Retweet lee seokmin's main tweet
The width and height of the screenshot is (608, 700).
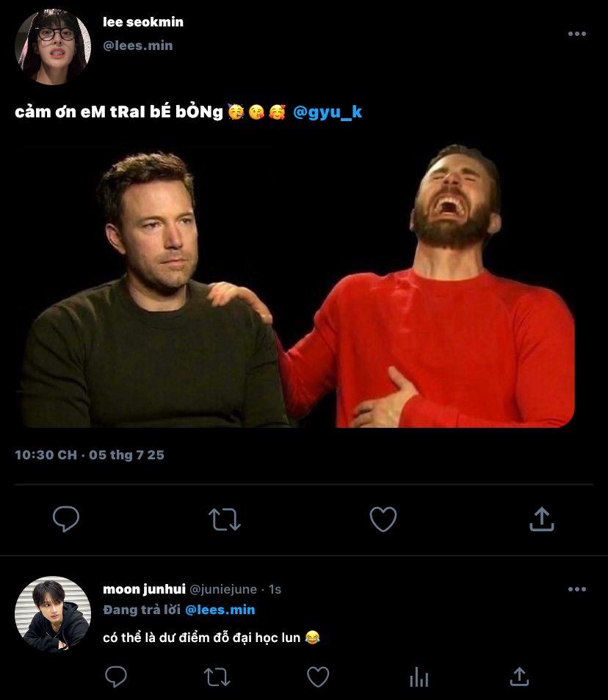[x=224, y=519]
